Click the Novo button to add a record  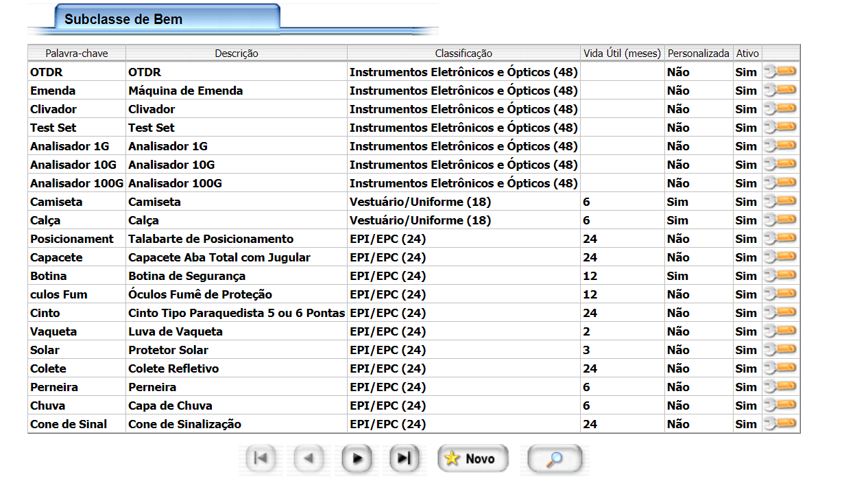pyautogui.click(x=472, y=458)
